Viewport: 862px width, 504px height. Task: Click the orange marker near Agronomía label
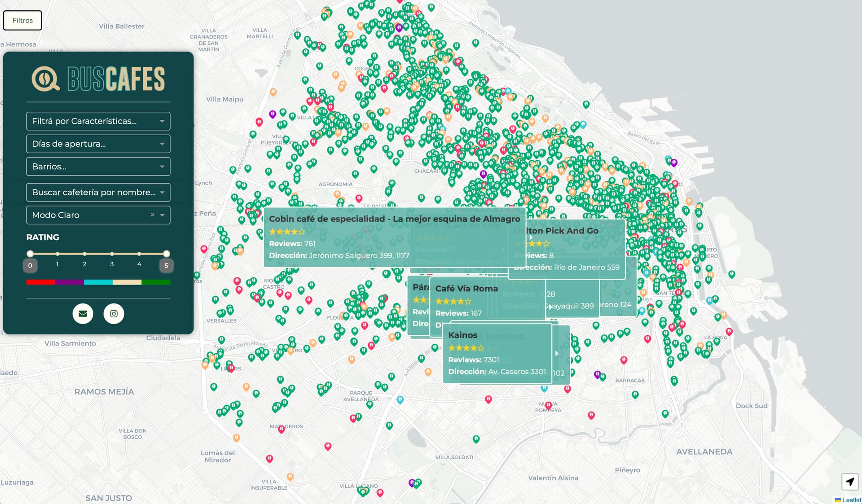(x=337, y=194)
